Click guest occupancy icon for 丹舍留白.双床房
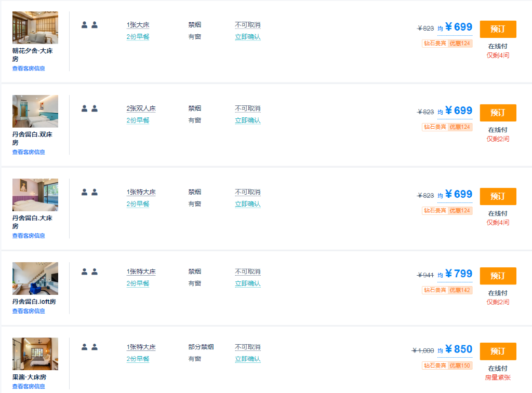 [89, 109]
